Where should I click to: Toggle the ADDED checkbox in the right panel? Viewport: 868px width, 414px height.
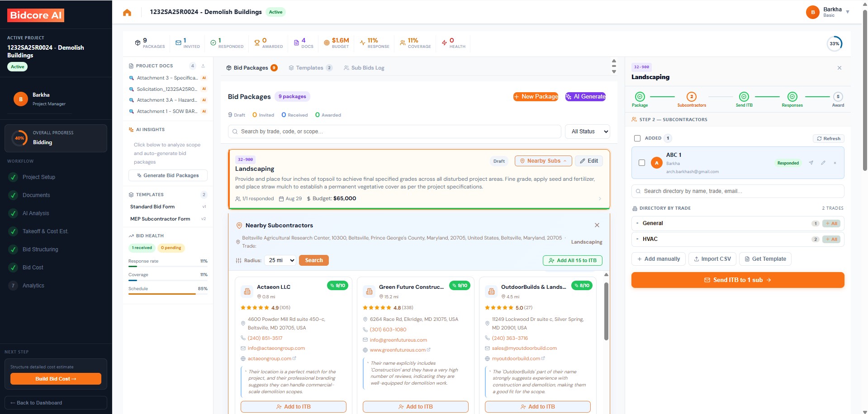click(x=637, y=138)
